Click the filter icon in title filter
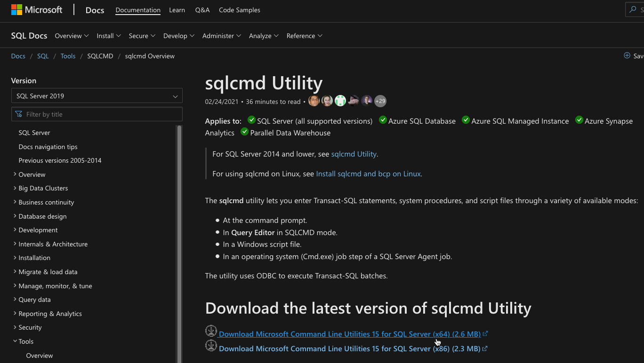This screenshot has width=644, height=363. tap(19, 114)
